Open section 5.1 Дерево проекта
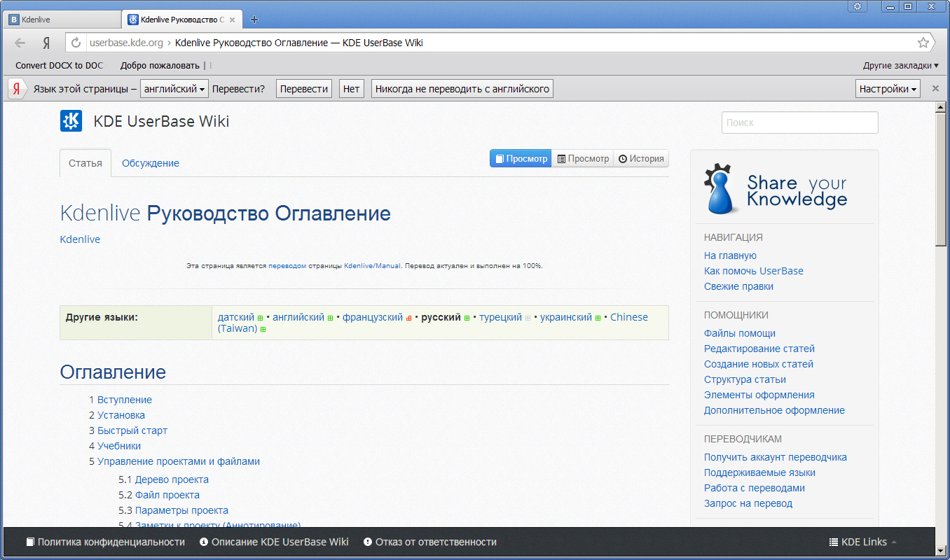This screenshot has width=950, height=560. click(x=172, y=479)
